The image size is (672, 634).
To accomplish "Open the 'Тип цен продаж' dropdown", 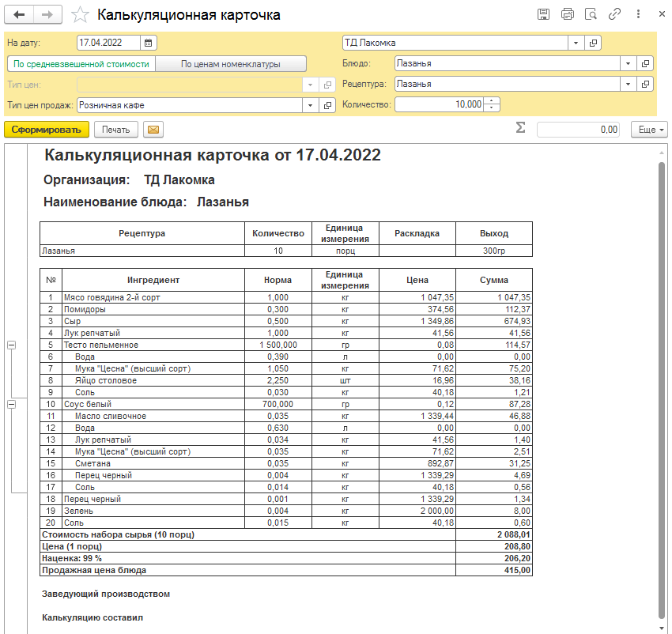I will [x=309, y=104].
